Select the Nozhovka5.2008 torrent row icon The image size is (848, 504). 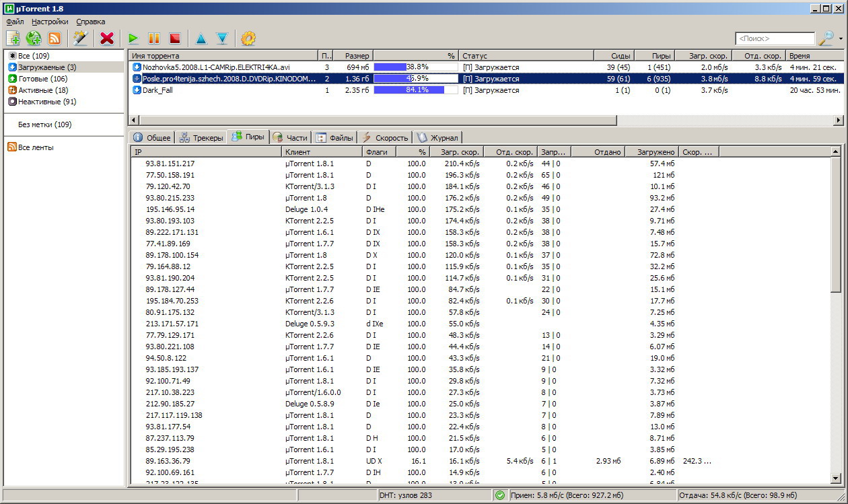pyautogui.click(x=137, y=67)
